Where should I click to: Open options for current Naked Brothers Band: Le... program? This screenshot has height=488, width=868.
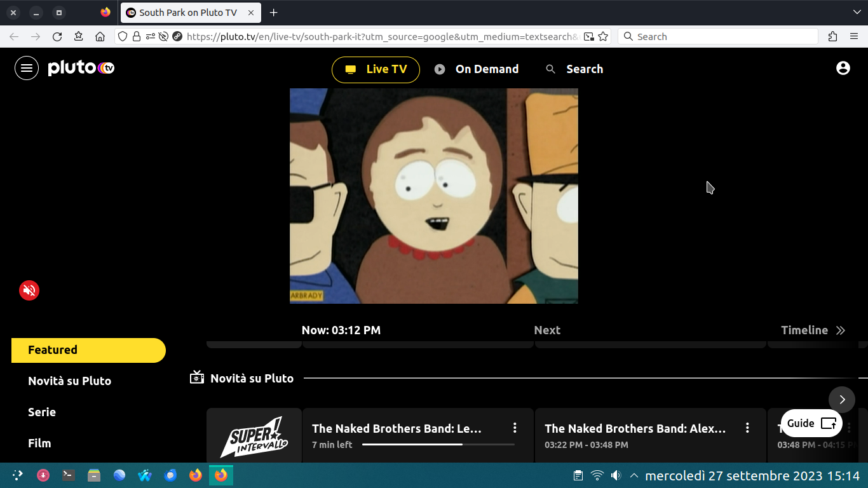[x=515, y=428]
